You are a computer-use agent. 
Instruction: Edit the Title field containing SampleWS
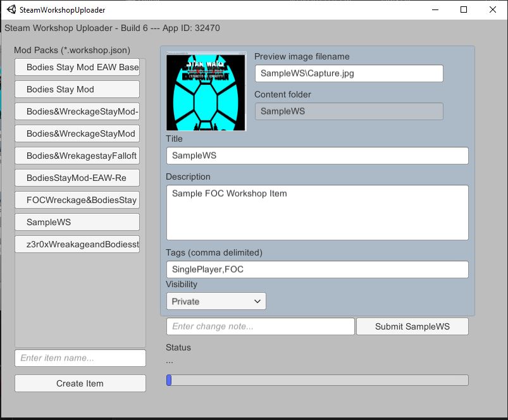tap(318, 156)
